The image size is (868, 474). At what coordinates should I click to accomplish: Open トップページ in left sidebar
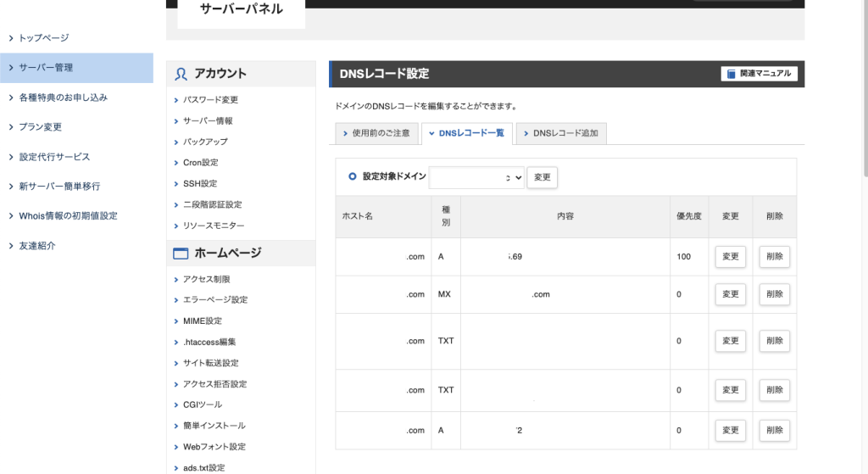pos(44,38)
